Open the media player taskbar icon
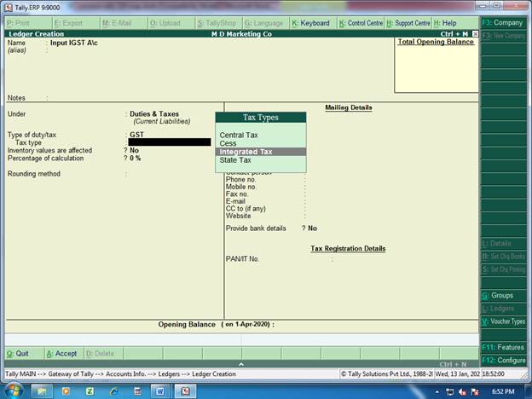This screenshot has width=532, height=399. pyautogui.click(x=66, y=391)
